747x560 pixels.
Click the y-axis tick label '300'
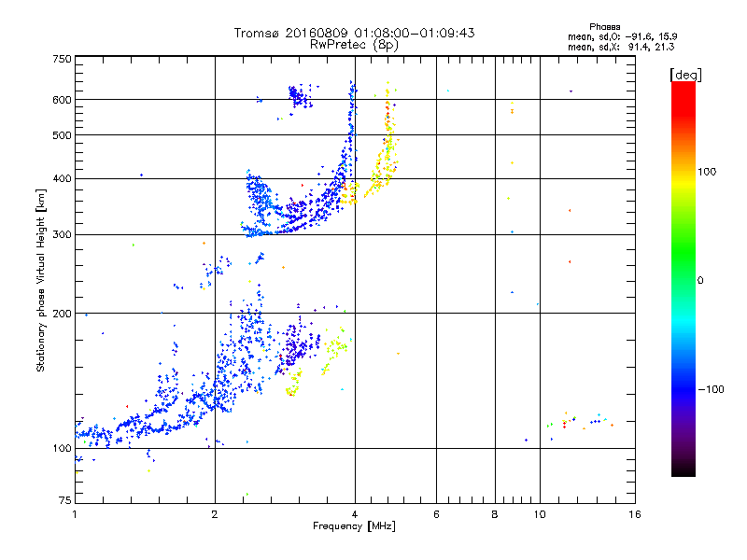[62, 235]
